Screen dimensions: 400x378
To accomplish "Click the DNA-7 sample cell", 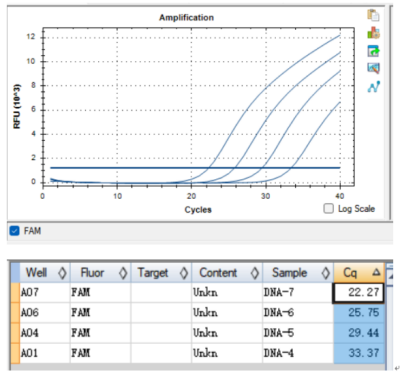I will [298, 293].
